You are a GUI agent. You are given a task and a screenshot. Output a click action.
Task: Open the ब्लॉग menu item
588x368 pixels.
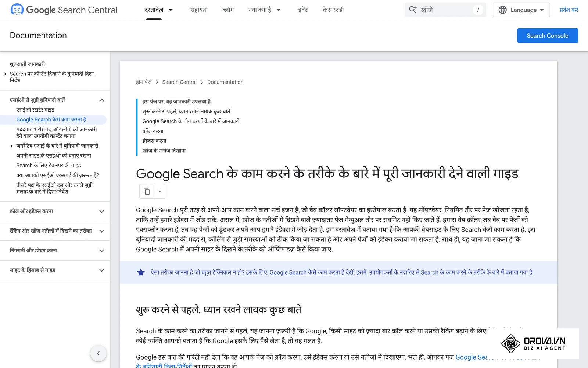(x=228, y=10)
